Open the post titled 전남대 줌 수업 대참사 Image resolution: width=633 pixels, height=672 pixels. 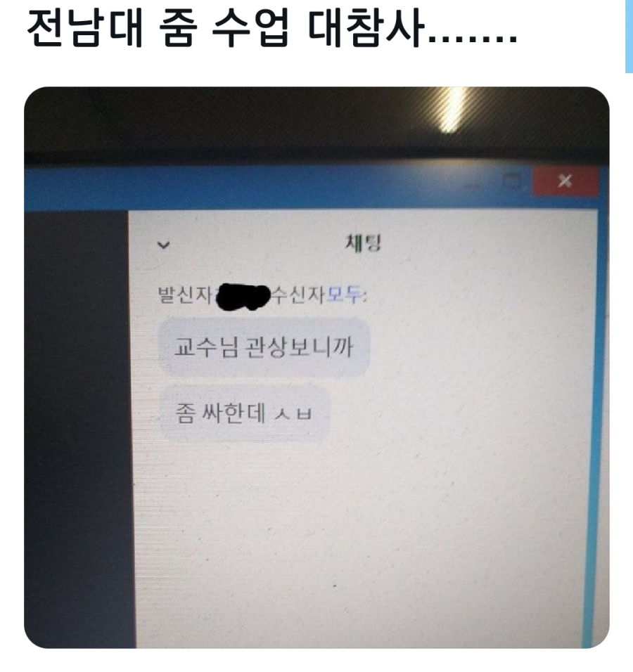[x=272, y=29]
